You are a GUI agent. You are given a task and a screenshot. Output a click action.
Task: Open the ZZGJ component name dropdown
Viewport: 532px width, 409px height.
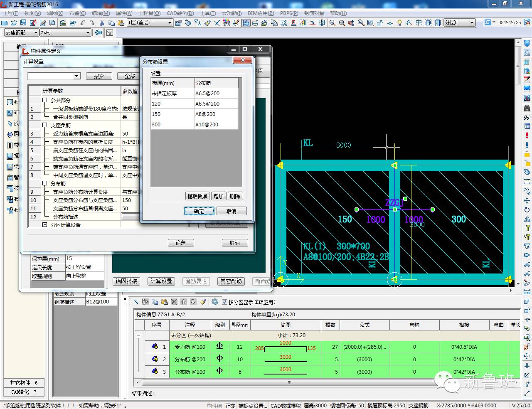(88, 32)
